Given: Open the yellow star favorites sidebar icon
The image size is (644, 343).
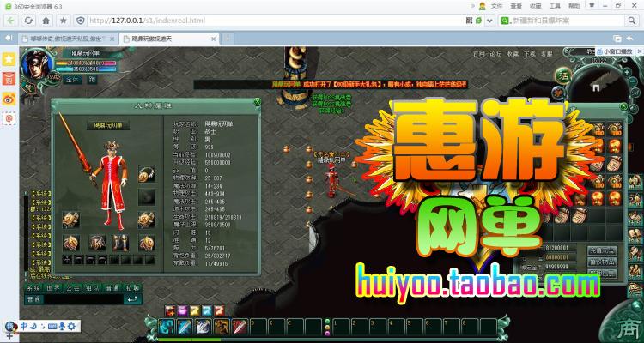Looking at the screenshot, I should [9, 59].
